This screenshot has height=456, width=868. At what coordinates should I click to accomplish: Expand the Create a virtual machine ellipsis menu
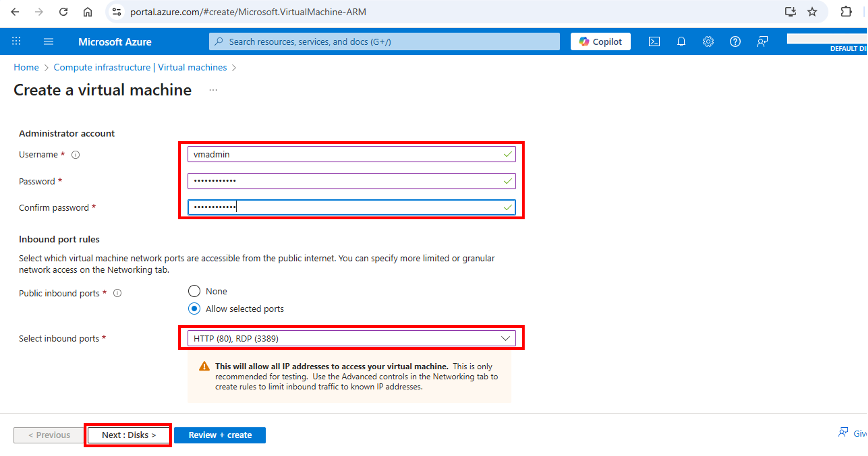(213, 90)
